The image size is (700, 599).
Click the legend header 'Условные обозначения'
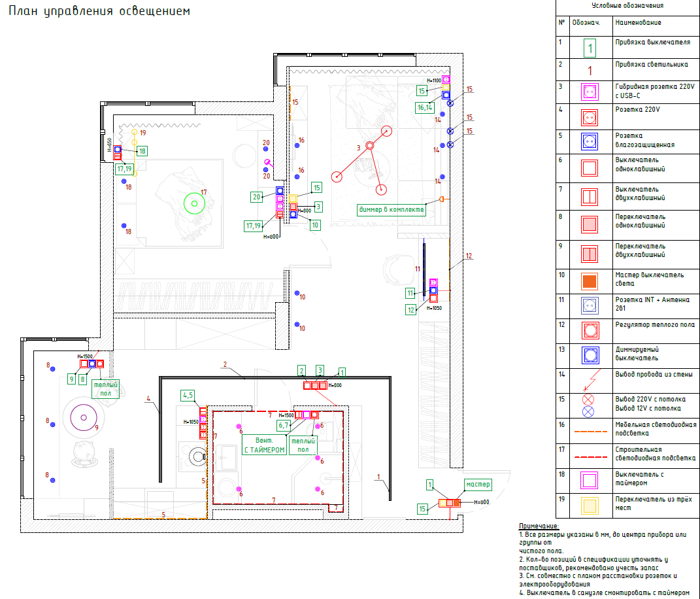[627, 6]
